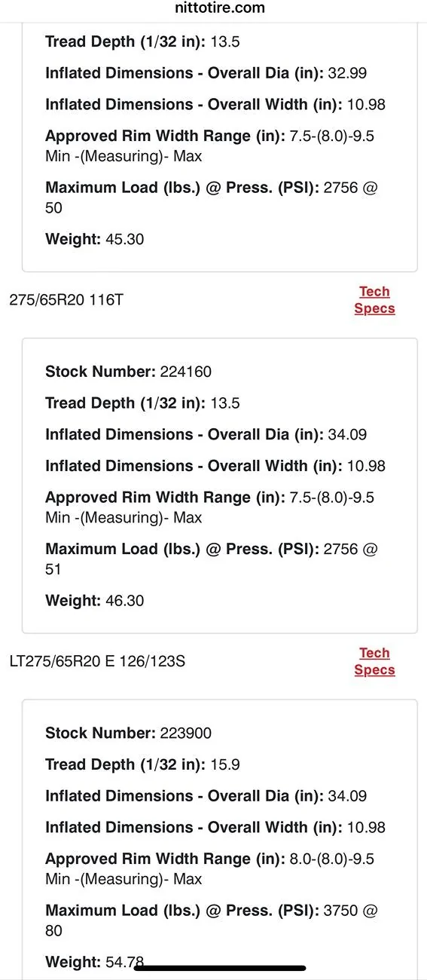Viewport: 427px width, 980px height.
Task: Select the Maximum Load 2756 @ 50 entry
Action: (212, 198)
